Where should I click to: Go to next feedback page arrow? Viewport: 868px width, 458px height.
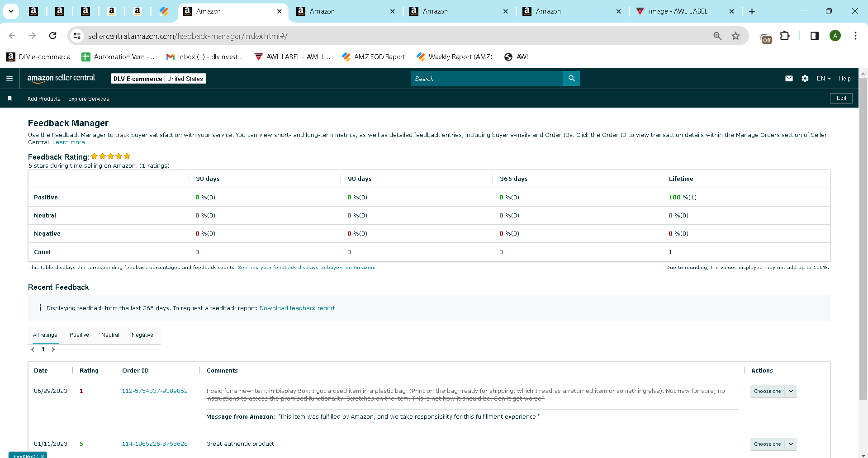click(53, 349)
